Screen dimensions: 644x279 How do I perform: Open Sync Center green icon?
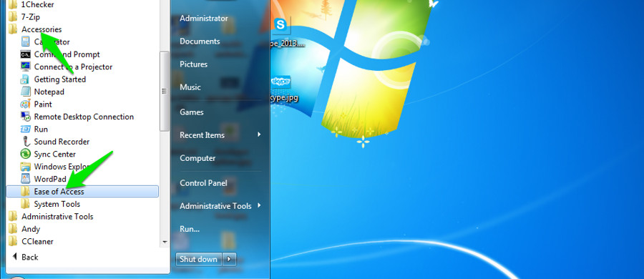coord(26,154)
